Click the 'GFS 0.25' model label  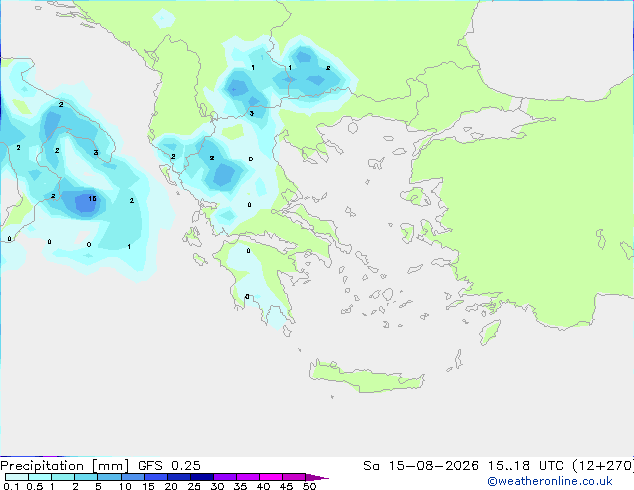(x=169, y=466)
